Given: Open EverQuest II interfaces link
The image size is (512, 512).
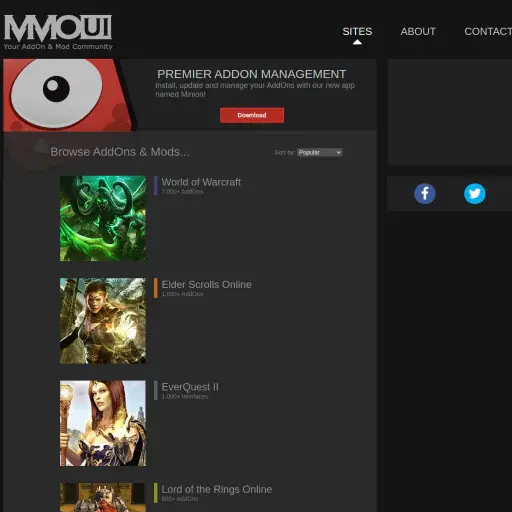Looking at the screenshot, I should coord(190,387).
